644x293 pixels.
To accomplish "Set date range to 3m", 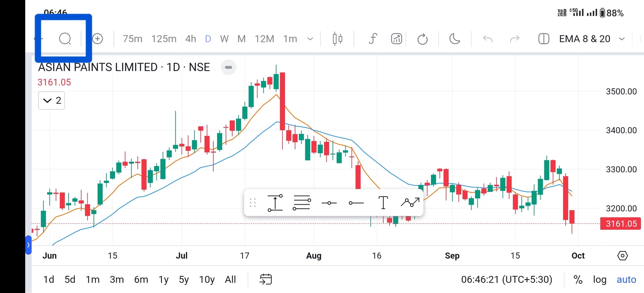I will 117,280.
